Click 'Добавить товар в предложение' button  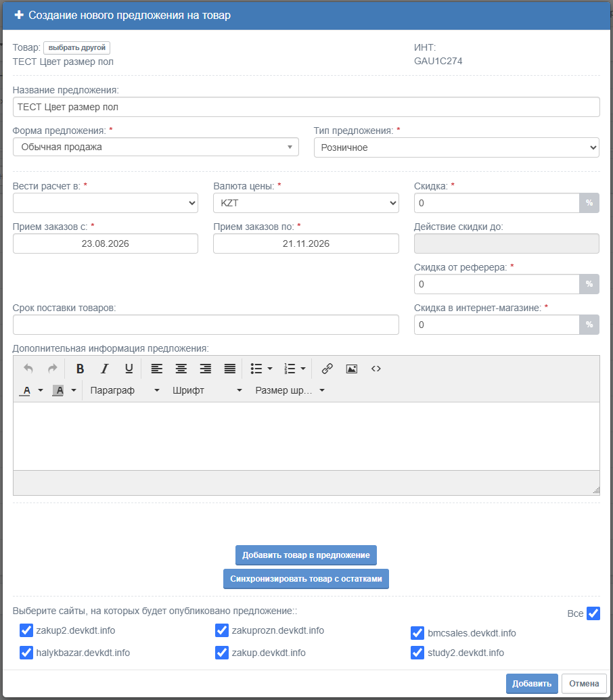306,555
